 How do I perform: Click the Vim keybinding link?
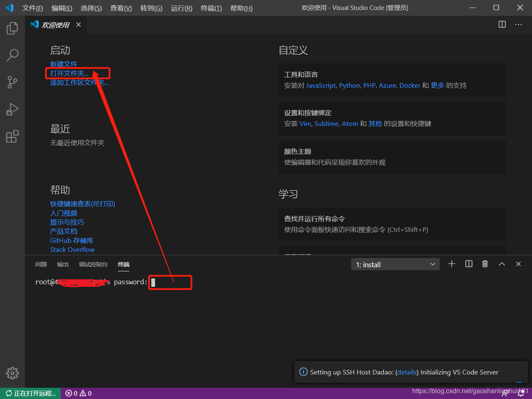click(305, 123)
